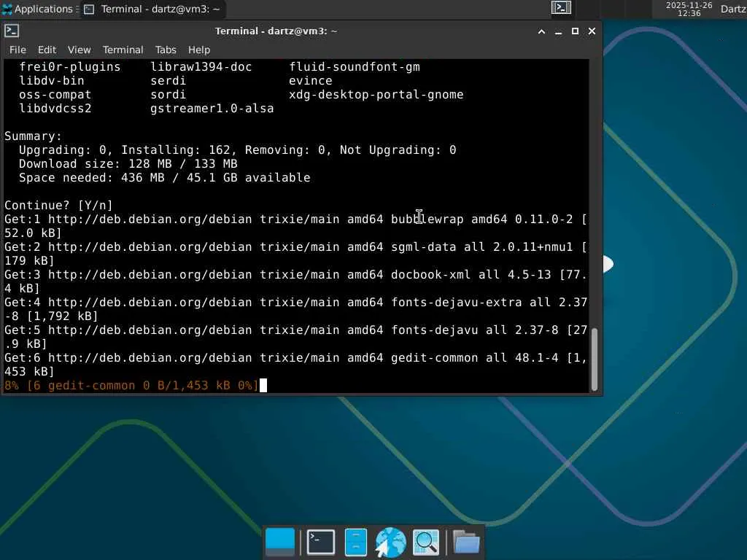Close the Terminal window
The width and height of the screenshot is (747, 560).
point(592,31)
